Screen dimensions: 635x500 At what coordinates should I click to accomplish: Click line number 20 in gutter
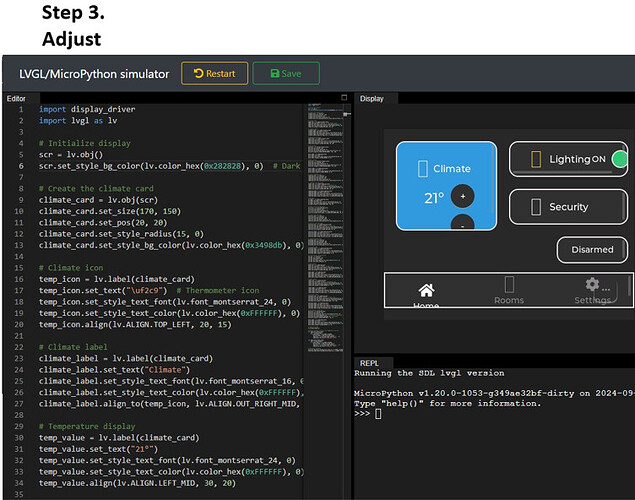pos(19,324)
